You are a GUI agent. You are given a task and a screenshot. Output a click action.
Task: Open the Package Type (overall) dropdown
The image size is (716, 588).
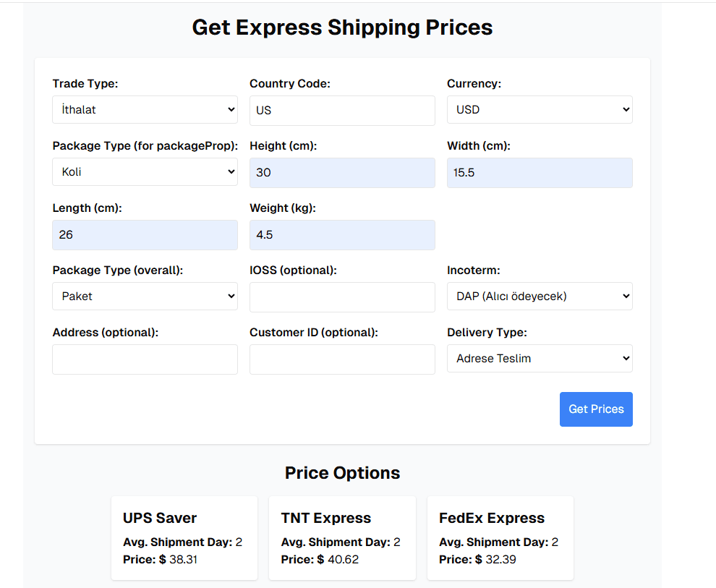[144, 296]
